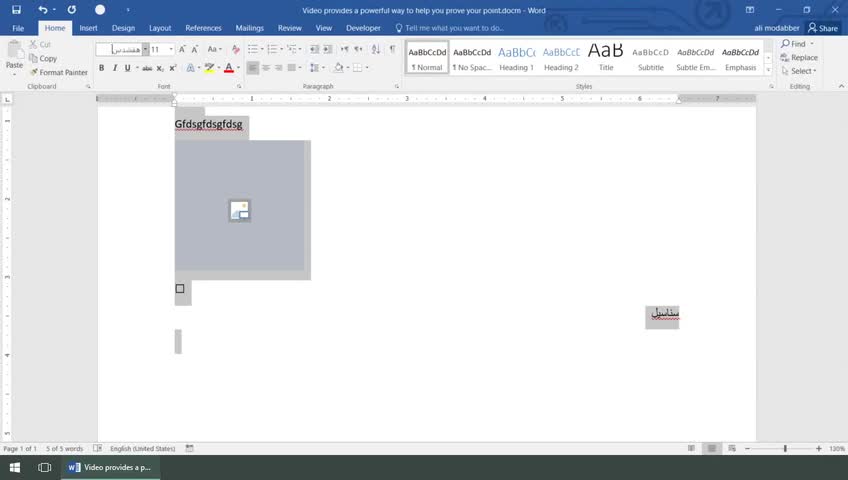Open the Select dropdown
Viewport: 848px width, 480px height.
(x=799, y=71)
